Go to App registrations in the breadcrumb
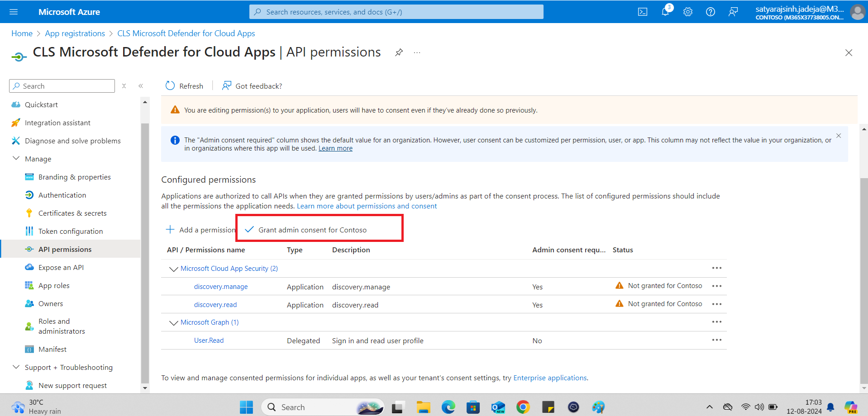This screenshot has height=416, width=868. (x=75, y=33)
